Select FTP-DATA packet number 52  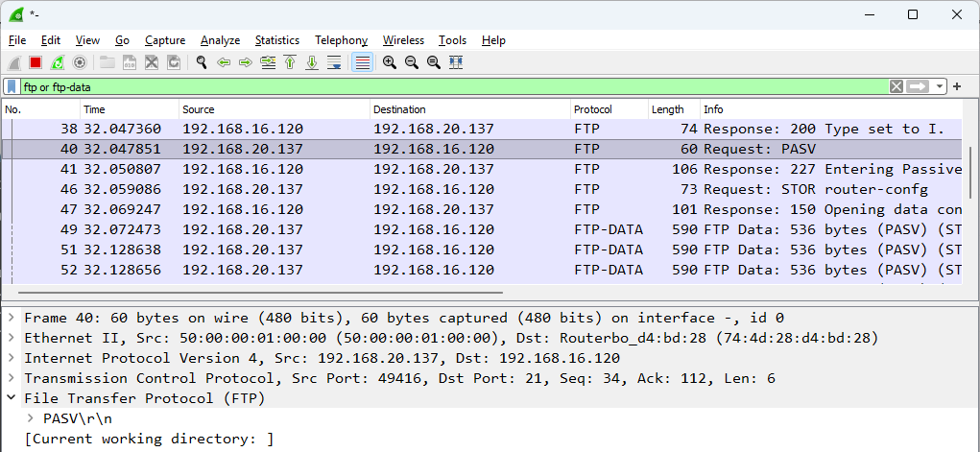(482, 270)
